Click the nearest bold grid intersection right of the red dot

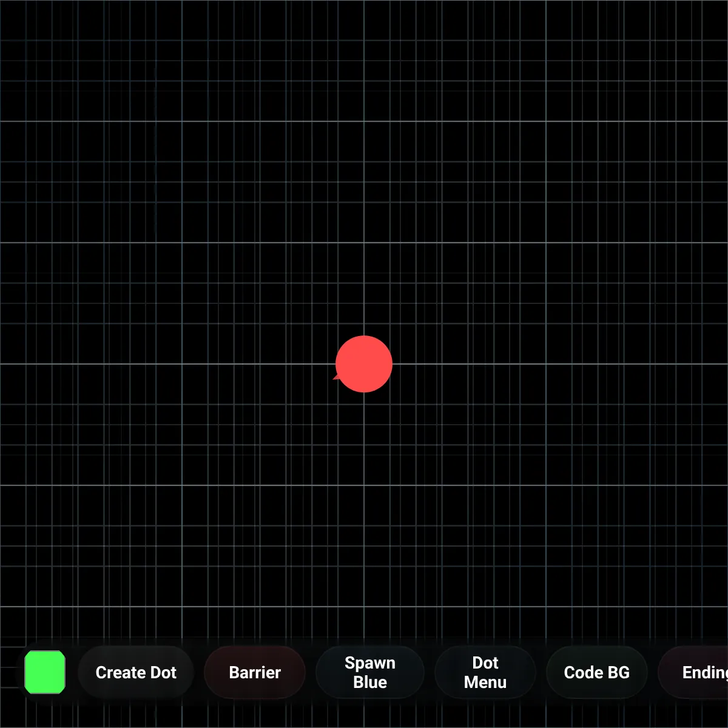[546, 364]
